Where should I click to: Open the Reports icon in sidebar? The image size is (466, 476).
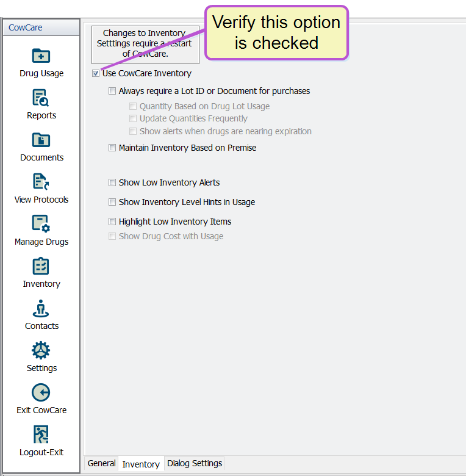41,98
